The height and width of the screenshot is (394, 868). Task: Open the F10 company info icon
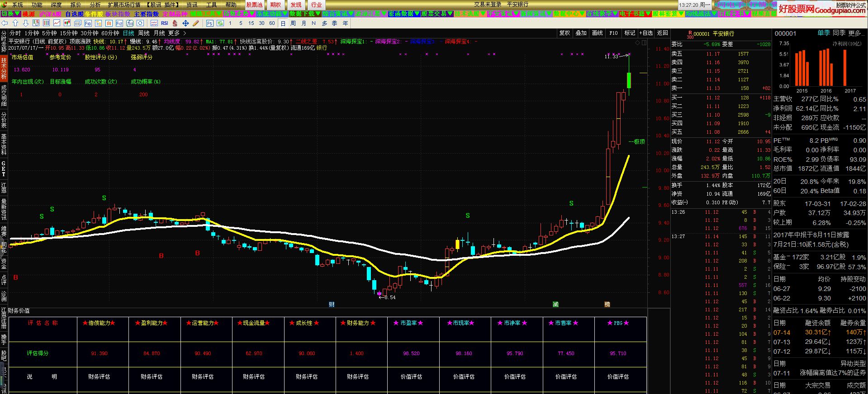click(x=88, y=23)
